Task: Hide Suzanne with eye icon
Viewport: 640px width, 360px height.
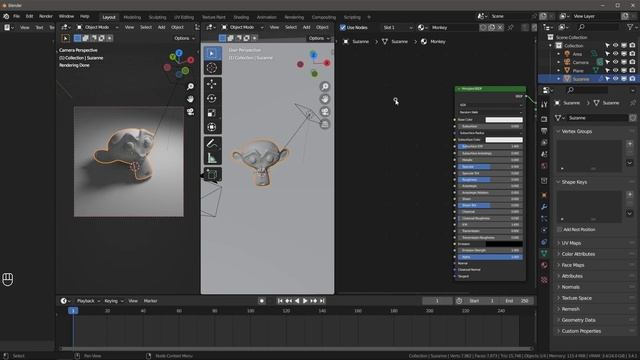Action: [x=615, y=79]
